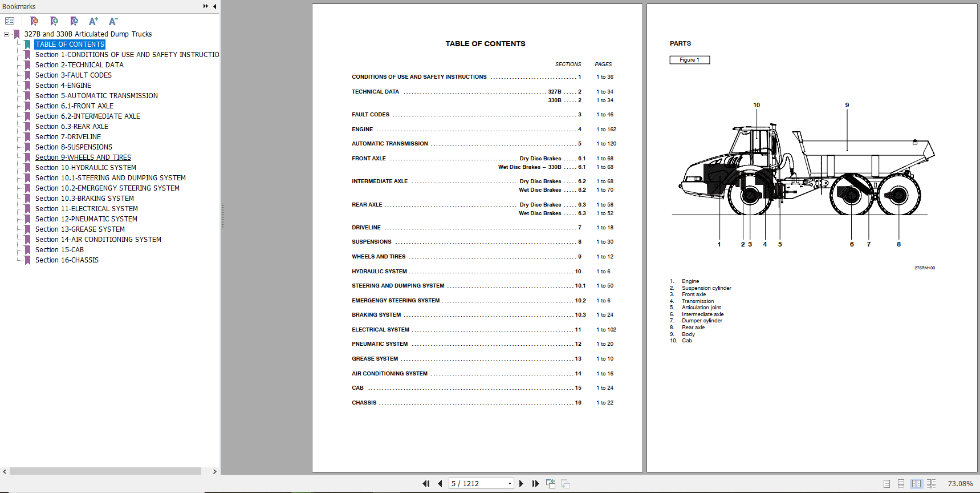Image resolution: width=980 pixels, height=493 pixels.
Task: Click bookmark icon beside Section 15-CAB
Action: coord(27,250)
